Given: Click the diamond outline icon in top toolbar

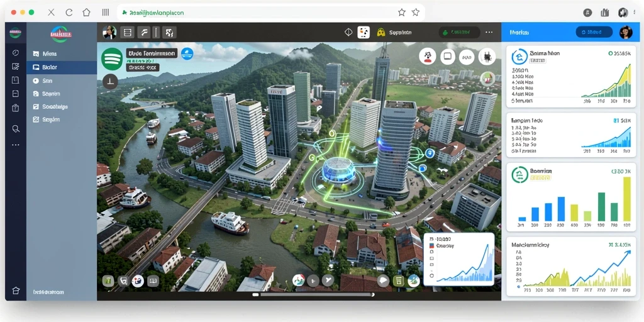Looking at the screenshot, I should click(348, 32).
